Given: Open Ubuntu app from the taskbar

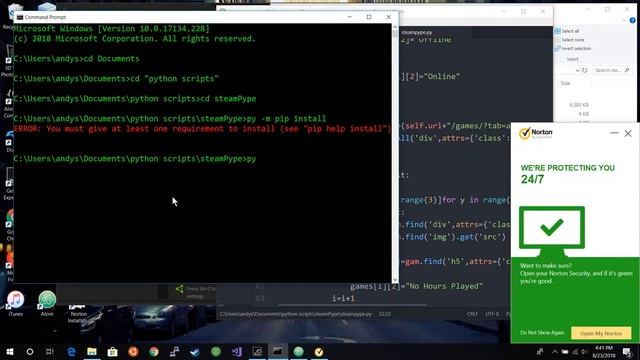Looking at the screenshot, I should point(133,351).
